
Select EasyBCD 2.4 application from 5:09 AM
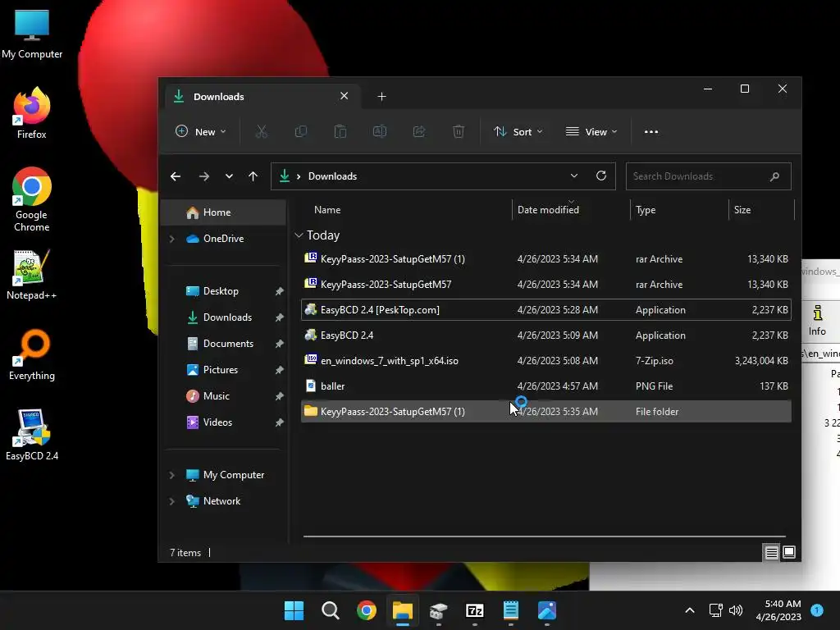click(546, 336)
